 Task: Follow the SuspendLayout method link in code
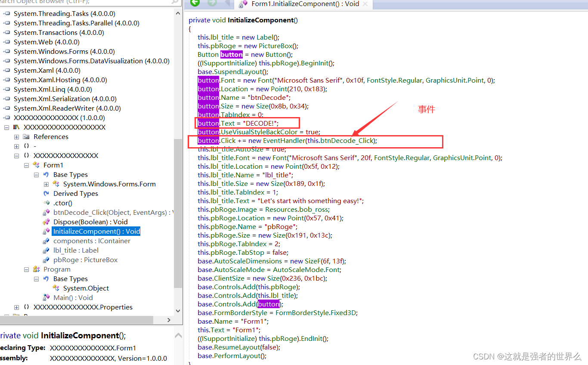click(238, 72)
